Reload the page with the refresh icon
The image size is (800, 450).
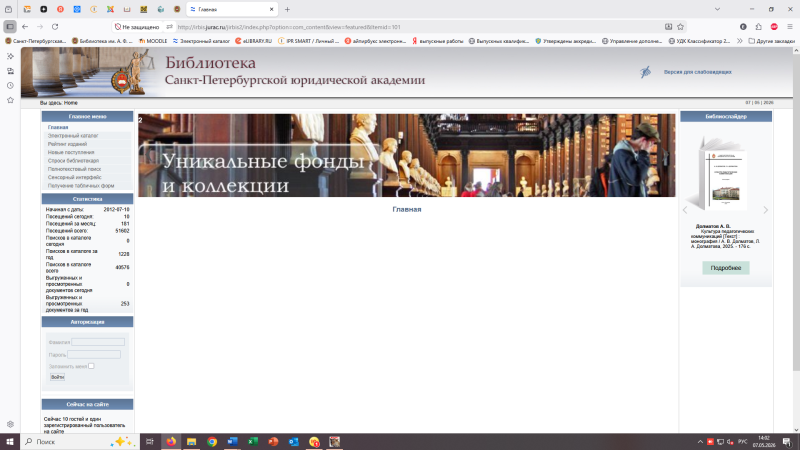point(55,27)
